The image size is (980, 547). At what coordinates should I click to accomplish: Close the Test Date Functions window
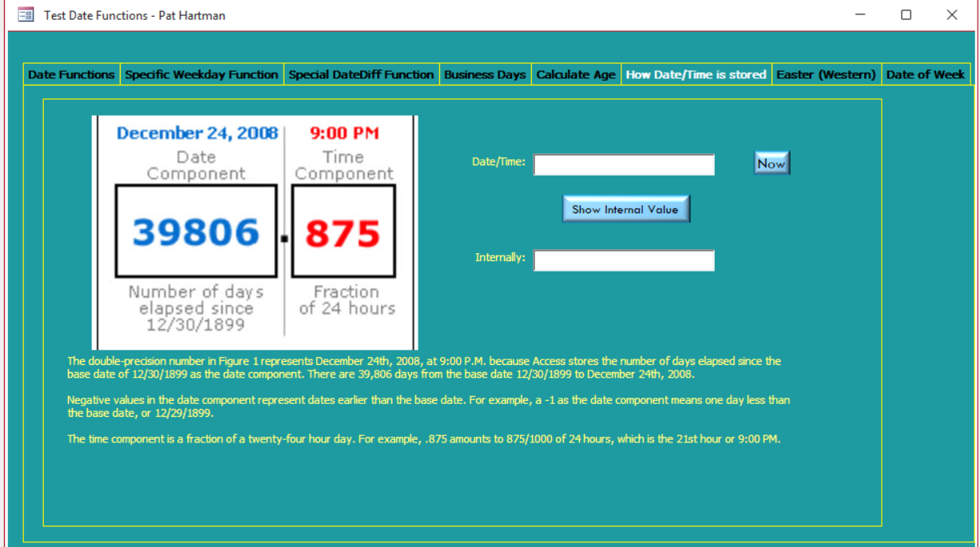coord(951,14)
